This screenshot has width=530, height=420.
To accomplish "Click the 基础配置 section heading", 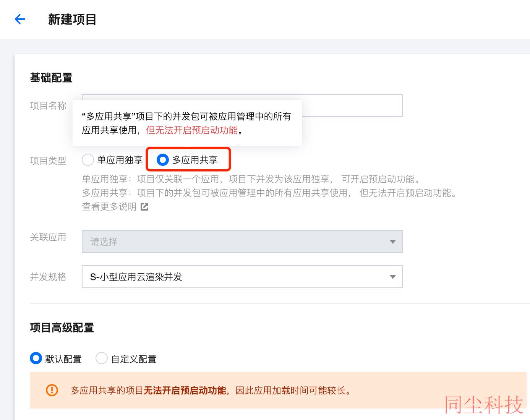I will (x=51, y=78).
